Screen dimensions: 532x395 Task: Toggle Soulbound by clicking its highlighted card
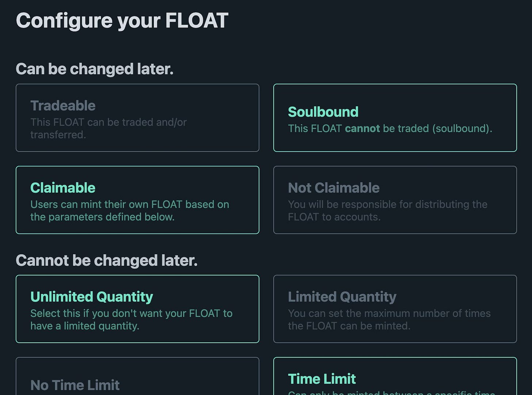click(x=395, y=118)
